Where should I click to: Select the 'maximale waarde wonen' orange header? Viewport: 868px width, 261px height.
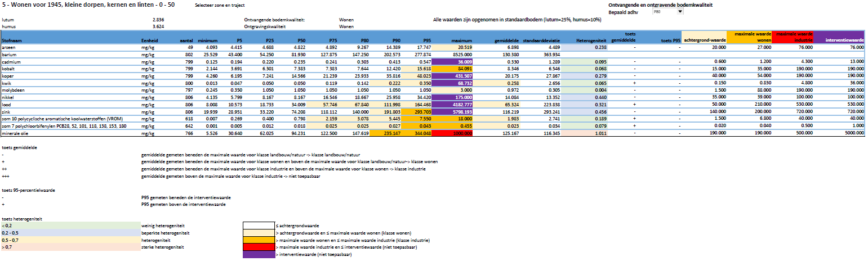[x=749, y=37]
